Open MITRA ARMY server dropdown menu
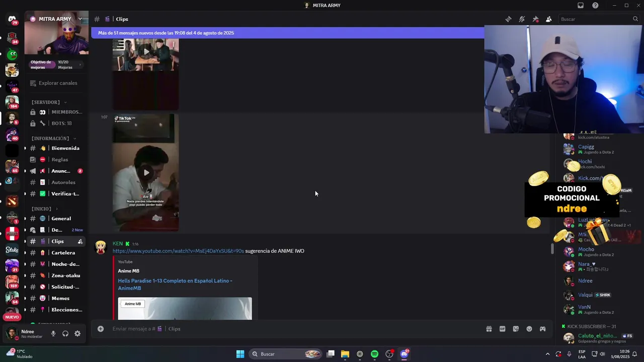 coord(80,19)
